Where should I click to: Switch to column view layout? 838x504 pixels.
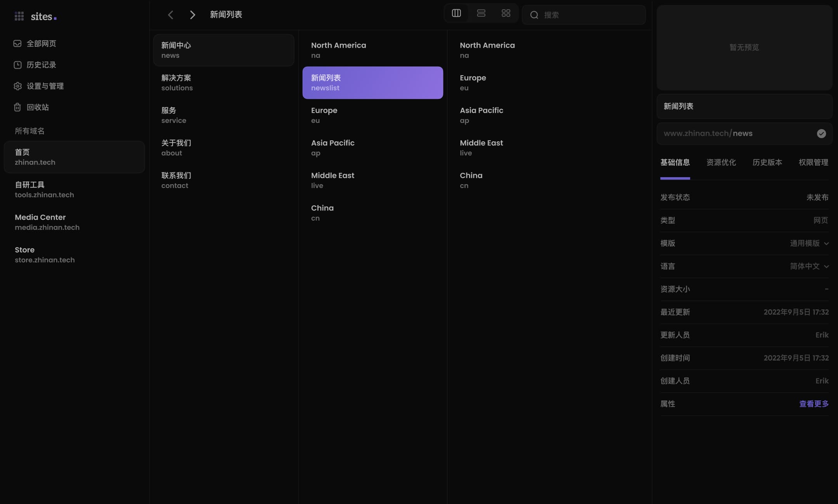tap(456, 14)
